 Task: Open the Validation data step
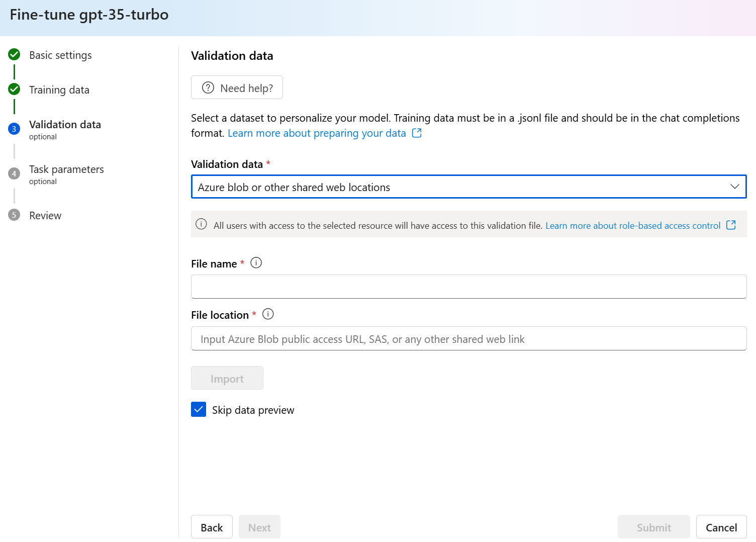65,125
